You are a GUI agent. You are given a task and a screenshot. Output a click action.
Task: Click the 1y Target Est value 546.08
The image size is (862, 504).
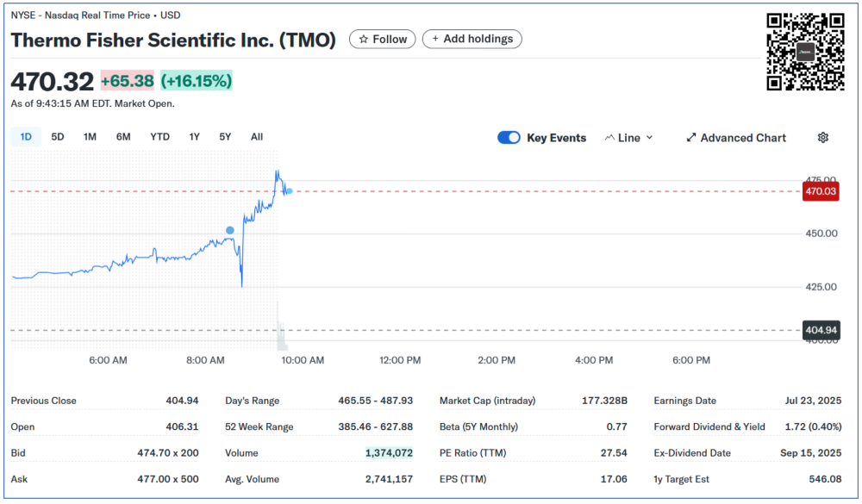pos(825,479)
